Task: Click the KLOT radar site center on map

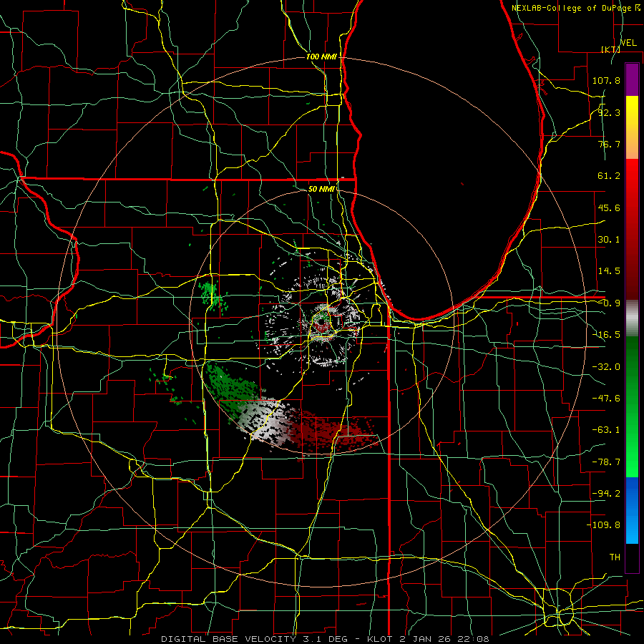Action: click(321, 323)
